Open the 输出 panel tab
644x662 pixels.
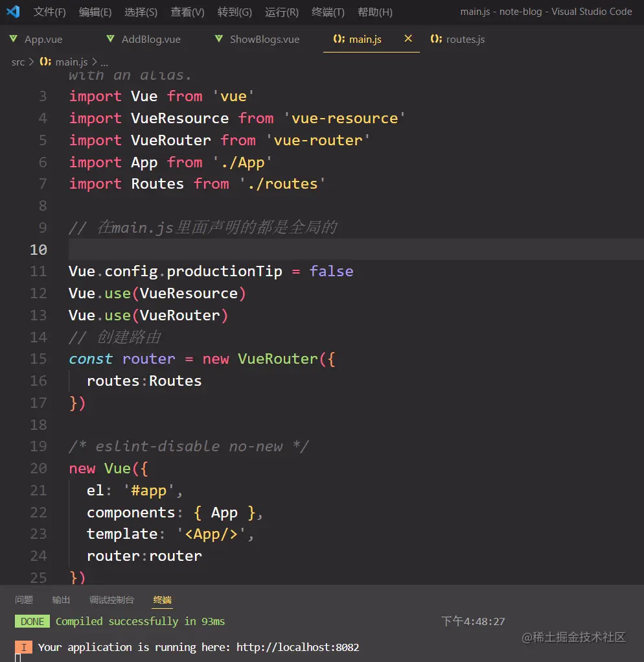61,600
